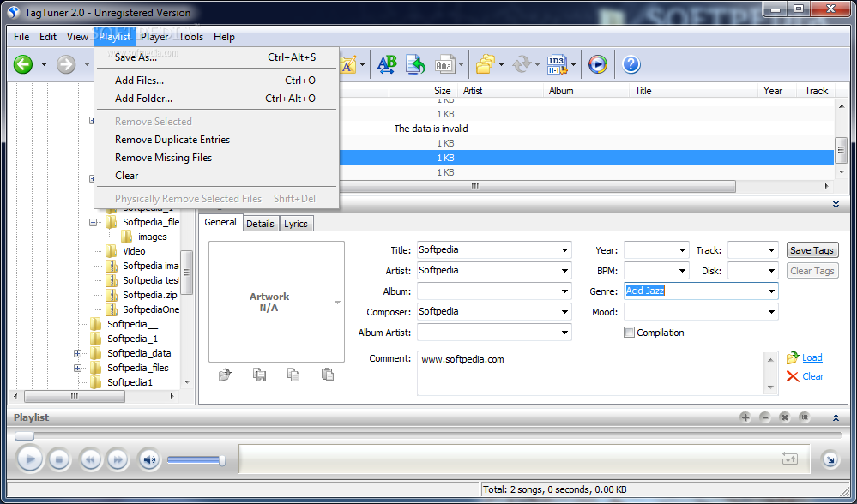The width and height of the screenshot is (857, 504).
Task: Click the stacked folders toolbar icon
Action: 485,64
